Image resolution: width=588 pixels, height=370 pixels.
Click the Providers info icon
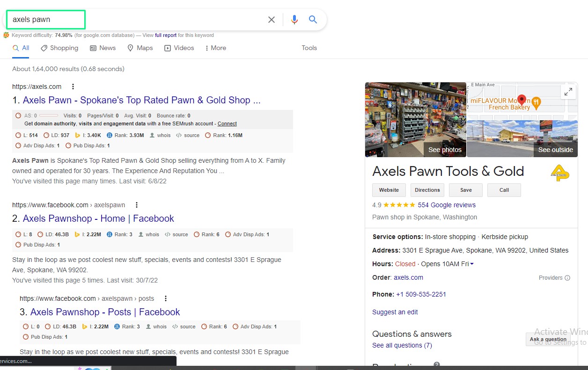pos(567,278)
